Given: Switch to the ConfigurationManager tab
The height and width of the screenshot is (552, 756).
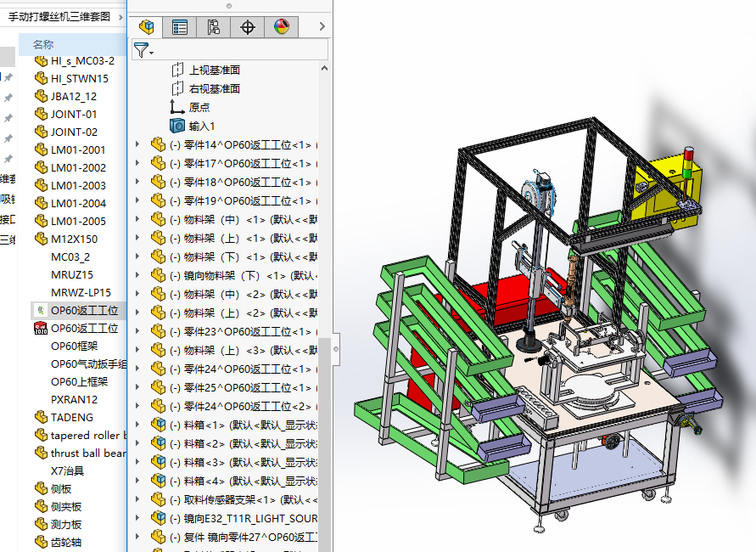Looking at the screenshot, I should click(x=213, y=26).
